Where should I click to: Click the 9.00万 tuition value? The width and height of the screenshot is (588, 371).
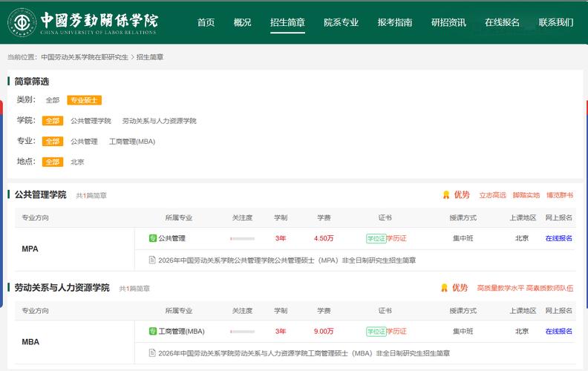click(324, 331)
